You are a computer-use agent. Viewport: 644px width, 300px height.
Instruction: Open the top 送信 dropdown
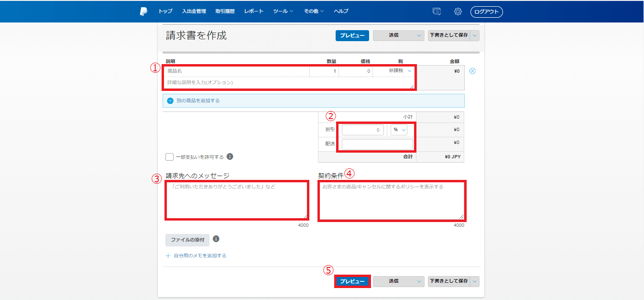tap(398, 35)
